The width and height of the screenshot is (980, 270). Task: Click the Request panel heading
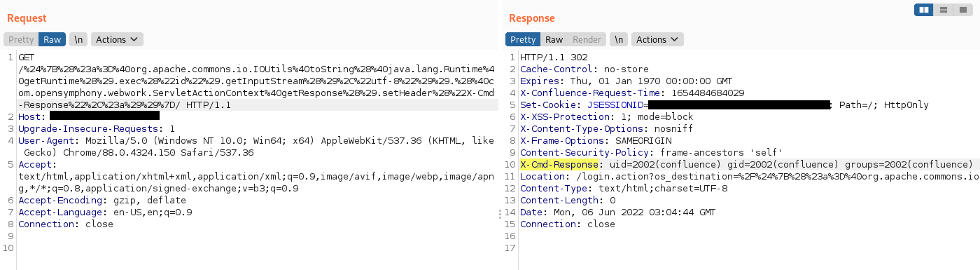point(27,18)
